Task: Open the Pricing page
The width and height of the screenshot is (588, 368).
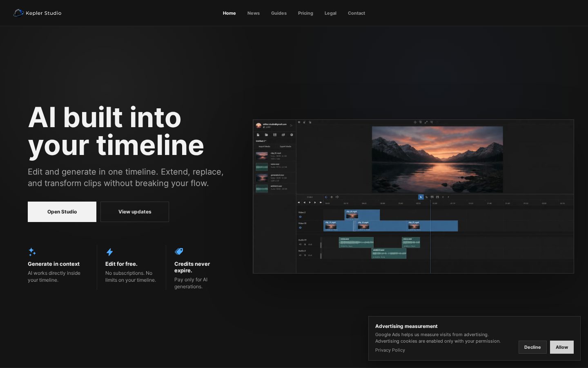Action: click(x=305, y=13)
